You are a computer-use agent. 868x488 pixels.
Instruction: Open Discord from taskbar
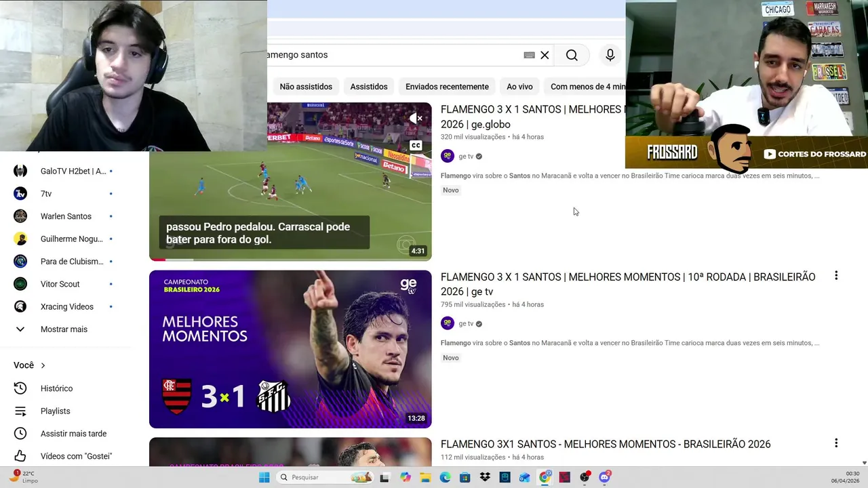tap(604, 477)
